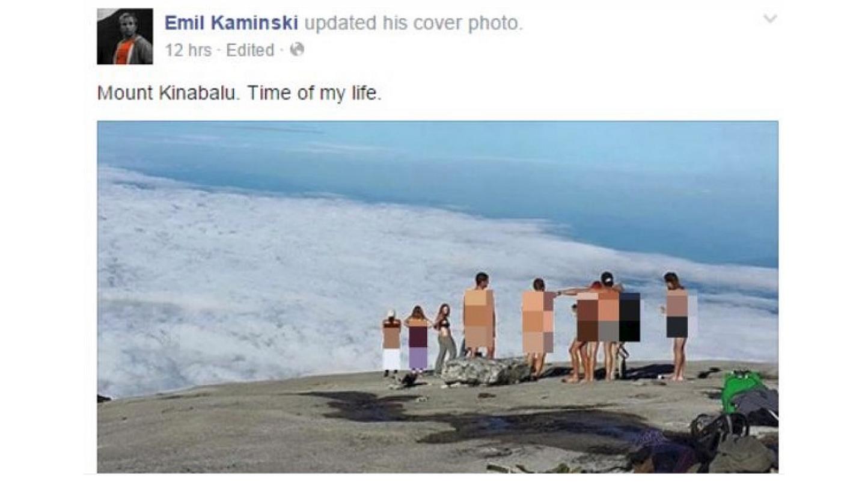
Task: Open Emil Kaminski's profile picture thumbnail
Action: tap(125, 36)
